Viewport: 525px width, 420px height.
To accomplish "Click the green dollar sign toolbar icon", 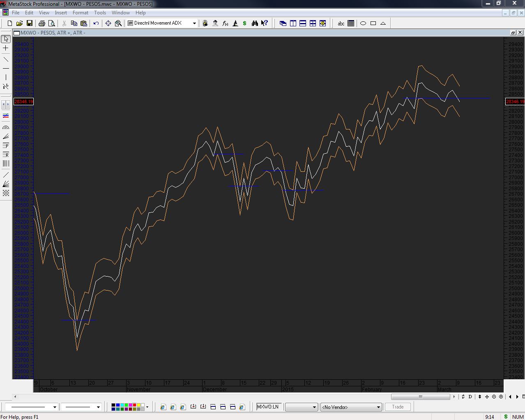I will (x=245, y=23).
